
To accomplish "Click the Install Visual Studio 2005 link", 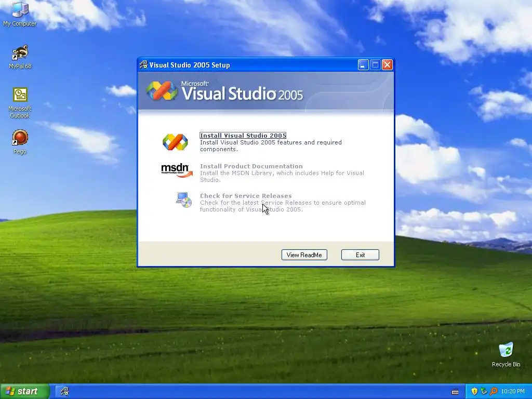I will pos(243,136).
